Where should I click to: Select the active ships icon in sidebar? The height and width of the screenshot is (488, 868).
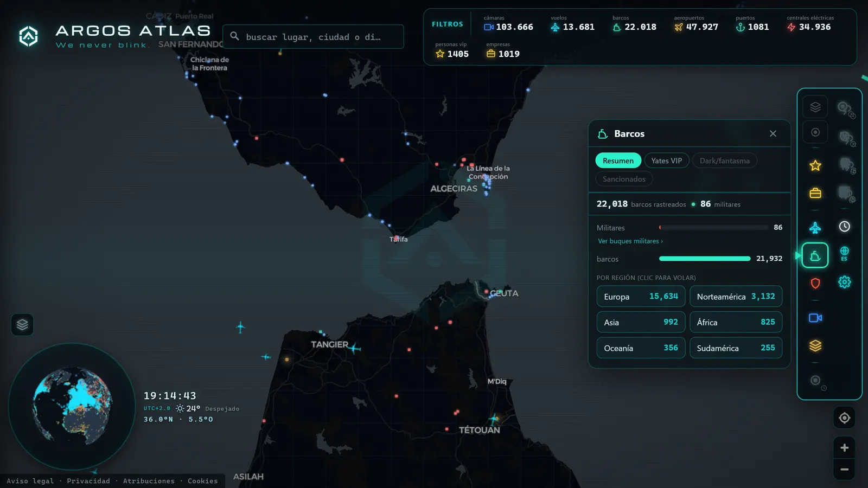pos(815,255)
